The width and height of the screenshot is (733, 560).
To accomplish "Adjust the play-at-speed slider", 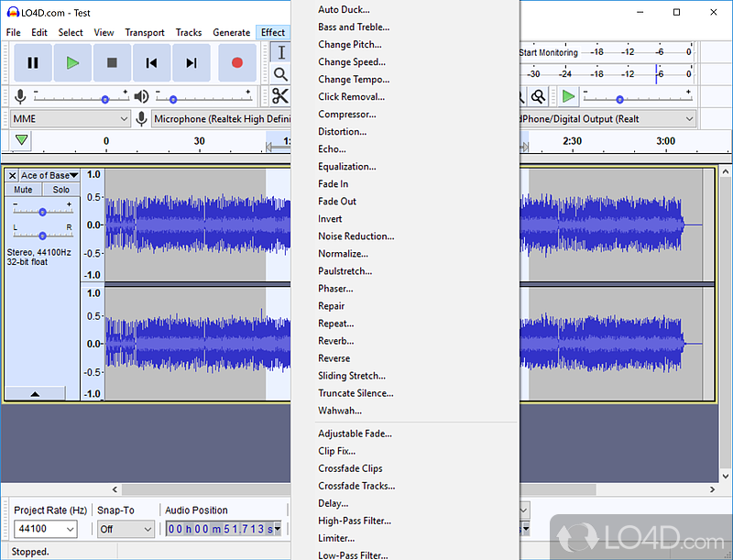I will [x=619, y=99].
